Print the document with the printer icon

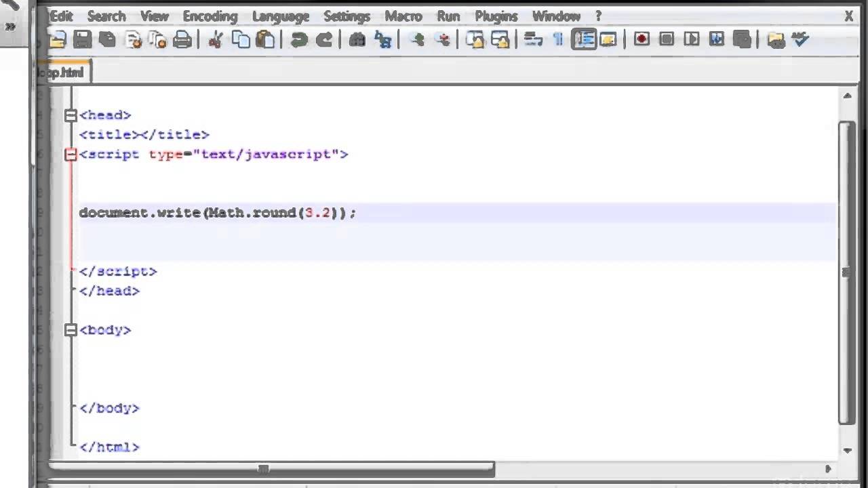[x=182, y=39]
